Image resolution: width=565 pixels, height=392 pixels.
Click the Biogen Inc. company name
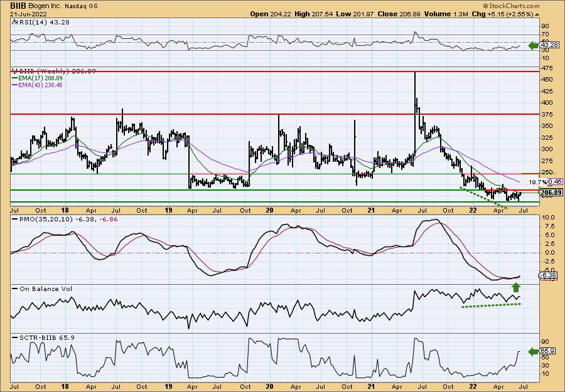[x=45, y=6]
